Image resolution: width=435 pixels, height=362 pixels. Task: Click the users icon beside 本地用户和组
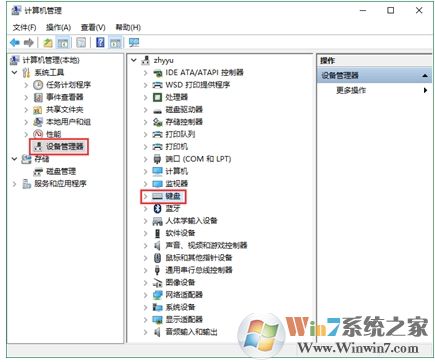38,122
